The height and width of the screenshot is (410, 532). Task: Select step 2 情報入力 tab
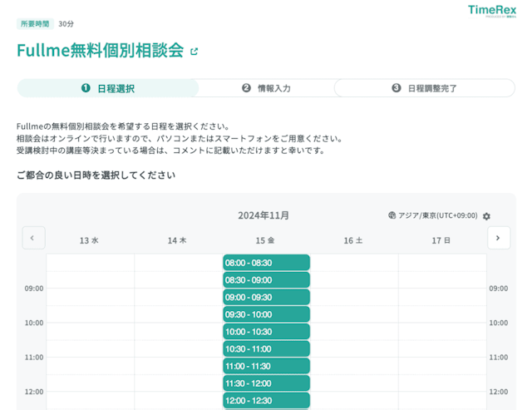(266, 88)
